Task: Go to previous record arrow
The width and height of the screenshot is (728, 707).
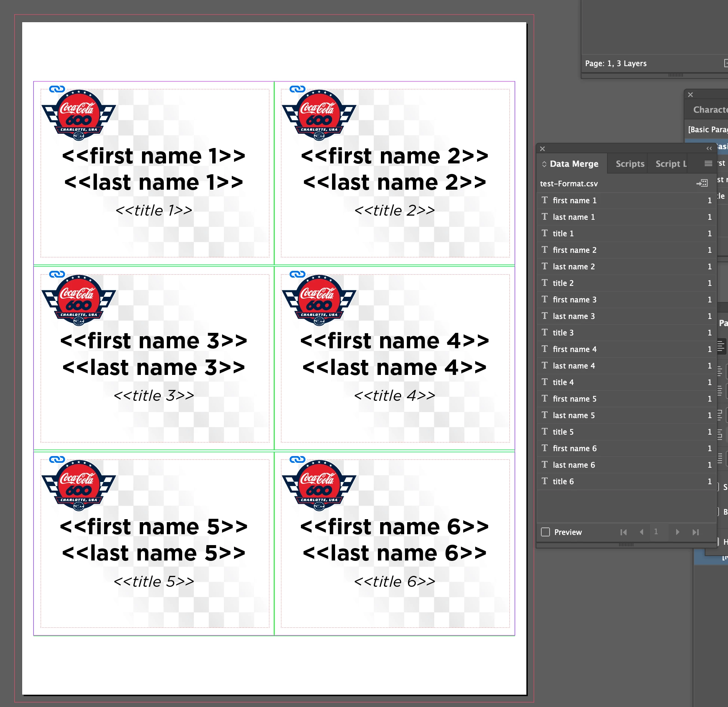Action: coord(642,532)
